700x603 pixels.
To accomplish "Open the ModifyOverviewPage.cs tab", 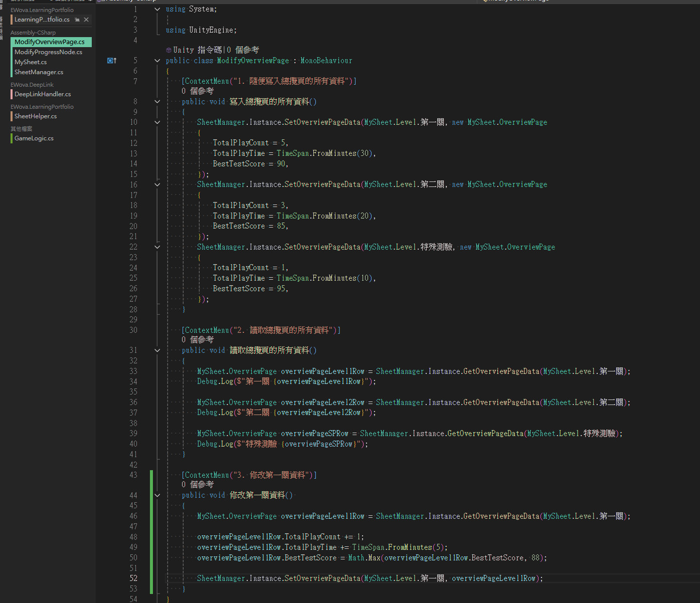I will pyautogui.click(x=51, y=42).
